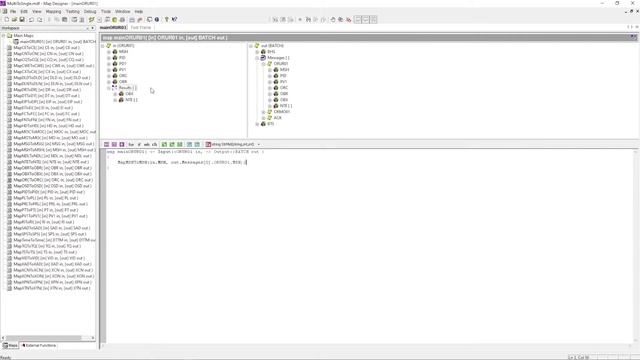This screenshot has height=360, width=640.
Task: Expand the ORC segment in input tree
Action: click(x=109, y=76)
